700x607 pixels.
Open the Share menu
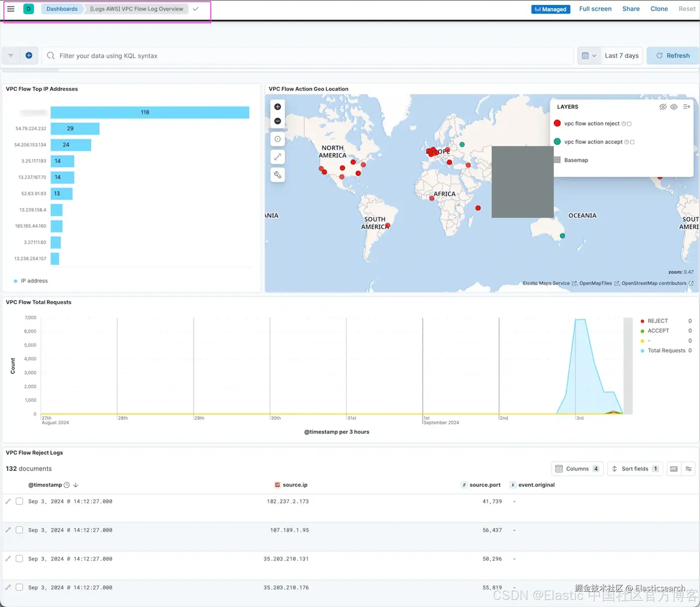tap(630, 9)
